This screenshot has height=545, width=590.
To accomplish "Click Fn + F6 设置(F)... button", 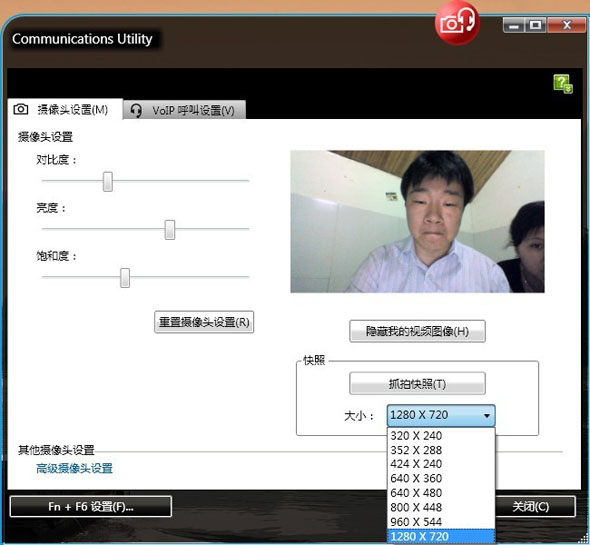I will pyautogui.click(x=91, y=507).
